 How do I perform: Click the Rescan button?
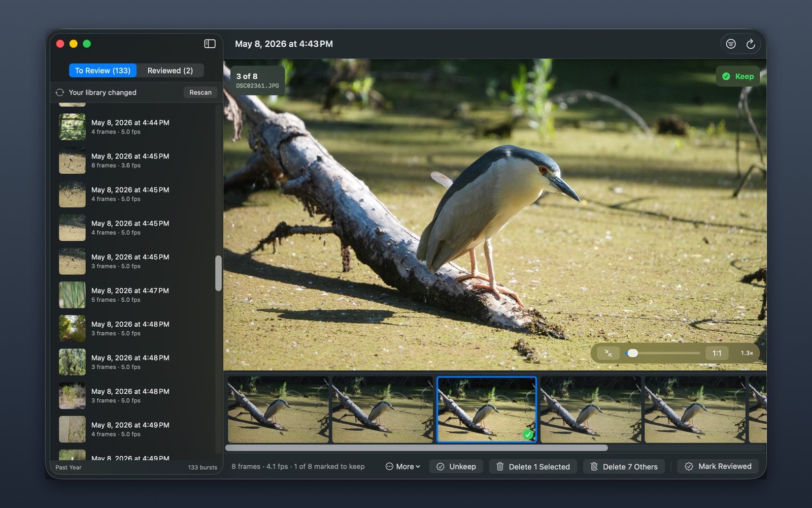tap(200, 92)
